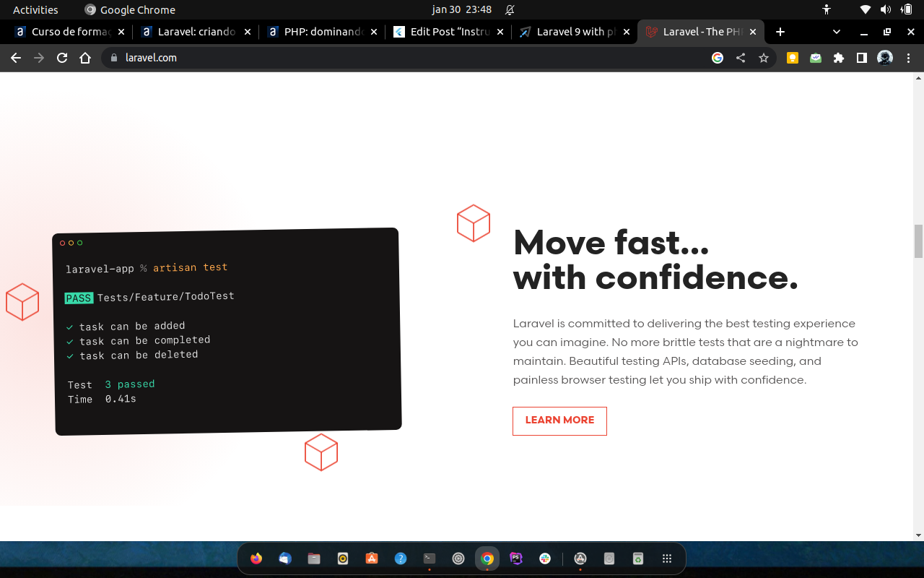
Task: Go back to the previous page
Action: [x=16, y=58]
